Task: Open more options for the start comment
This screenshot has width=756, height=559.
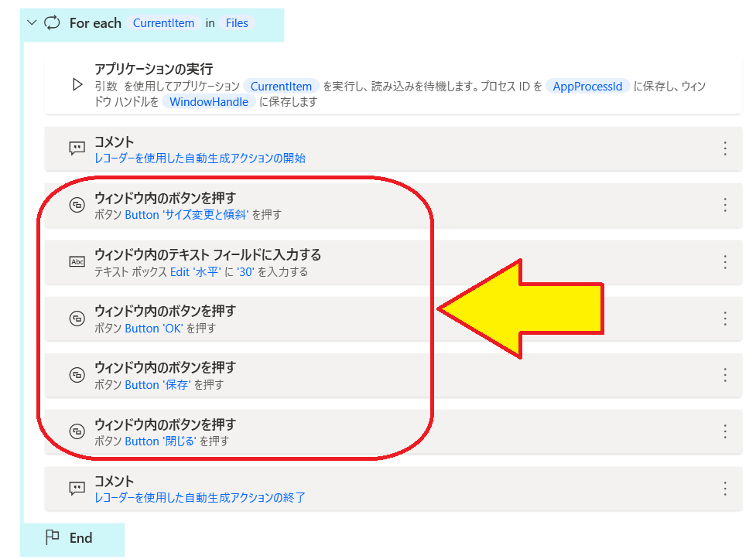Action: [x=725, y=148]
